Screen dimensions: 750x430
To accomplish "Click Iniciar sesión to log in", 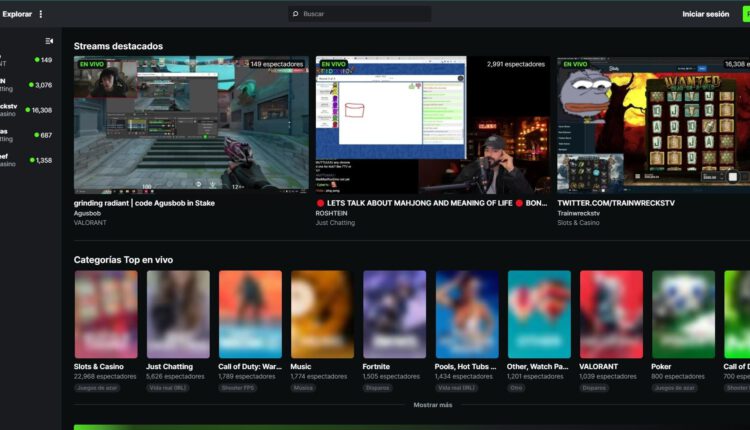I will click(x=706, y=14).
